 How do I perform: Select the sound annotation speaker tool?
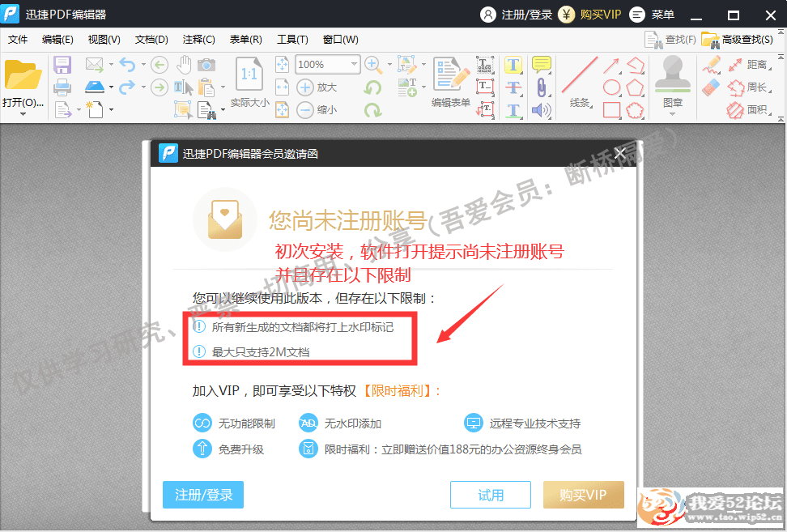pos(541,110)
